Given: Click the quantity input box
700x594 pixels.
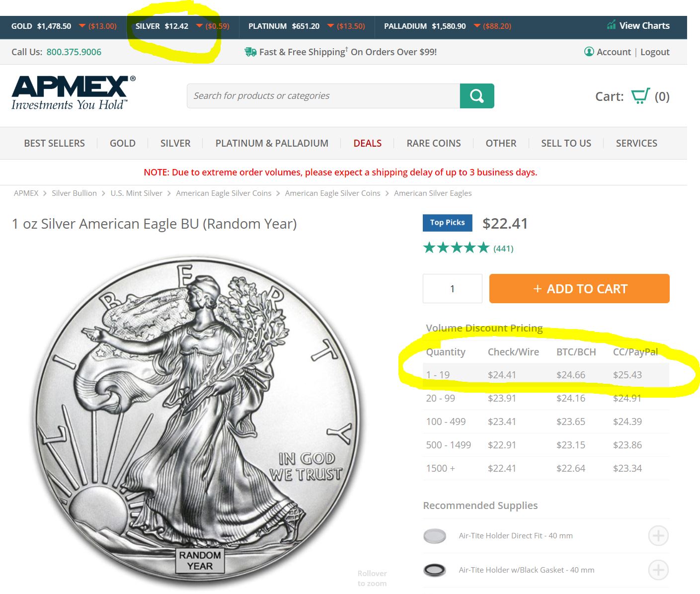Looking at the screenshot, I should pyautogui.click(x=453, y=288).
